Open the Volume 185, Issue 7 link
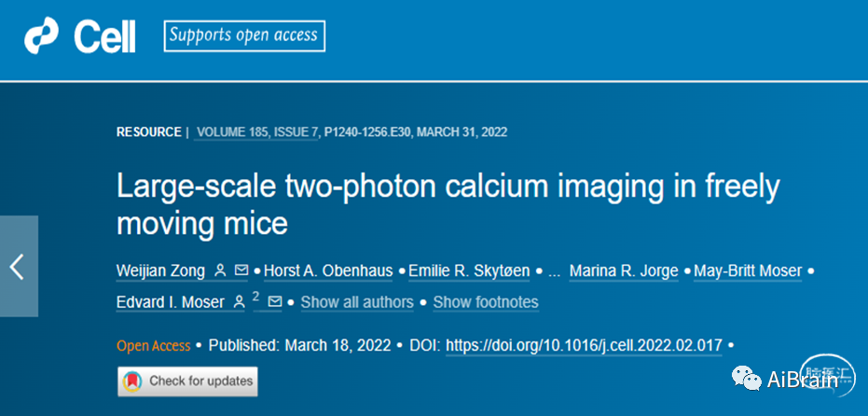Viewport: 868px width, 416px height. coord(255,132)
